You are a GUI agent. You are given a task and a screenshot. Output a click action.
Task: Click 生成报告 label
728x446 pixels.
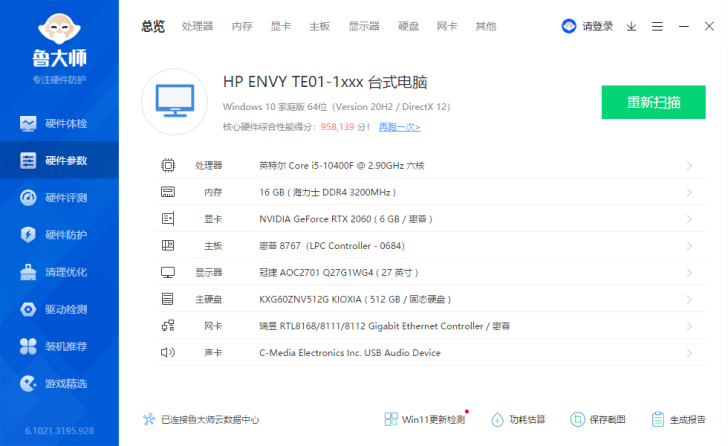tap(688, 420)
